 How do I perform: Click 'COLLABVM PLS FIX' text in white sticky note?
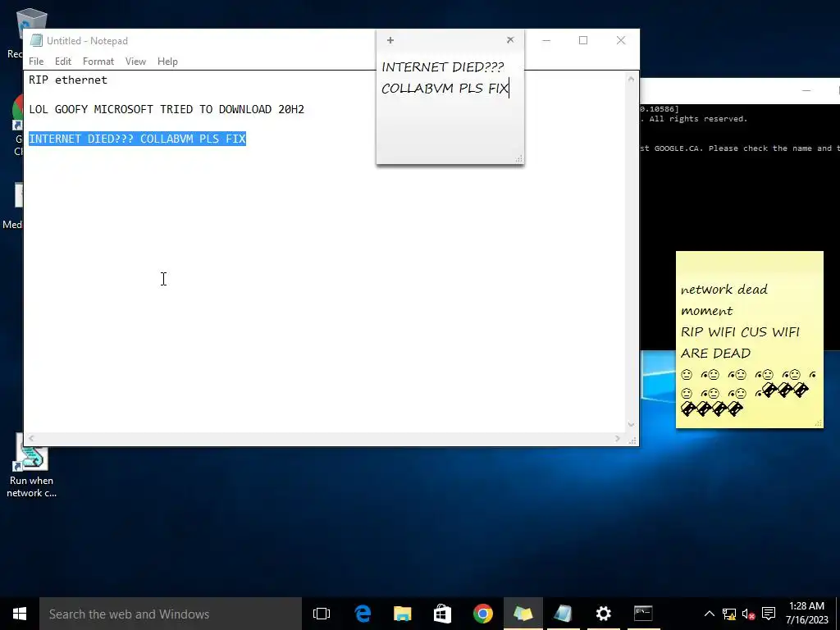[445, 89]
